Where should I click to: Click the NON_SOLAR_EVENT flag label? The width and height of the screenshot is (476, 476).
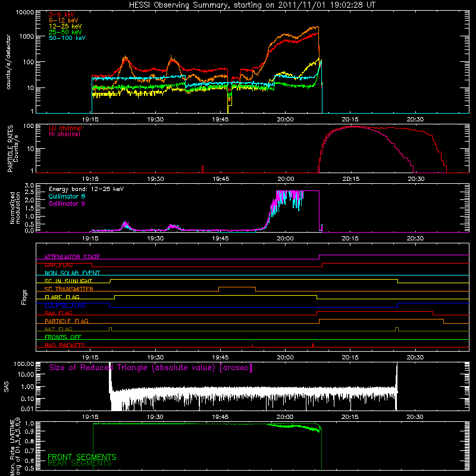(72, 273)
